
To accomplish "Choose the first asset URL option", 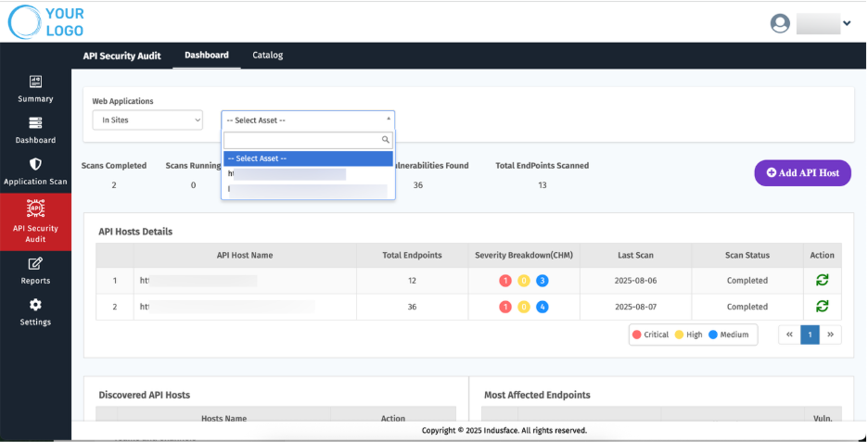I will pyautogui.click(x=308, y=174).
